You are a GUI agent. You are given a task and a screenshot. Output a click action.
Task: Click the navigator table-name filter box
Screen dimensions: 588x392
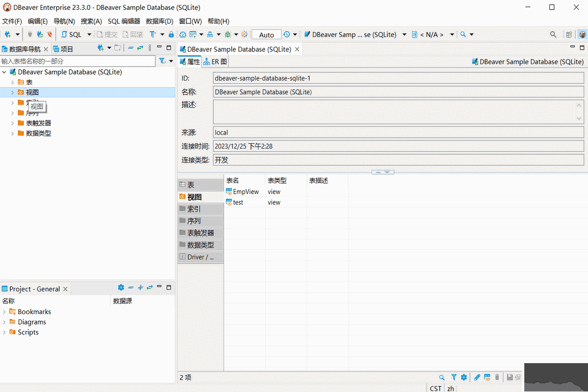(x=77, y=62)
